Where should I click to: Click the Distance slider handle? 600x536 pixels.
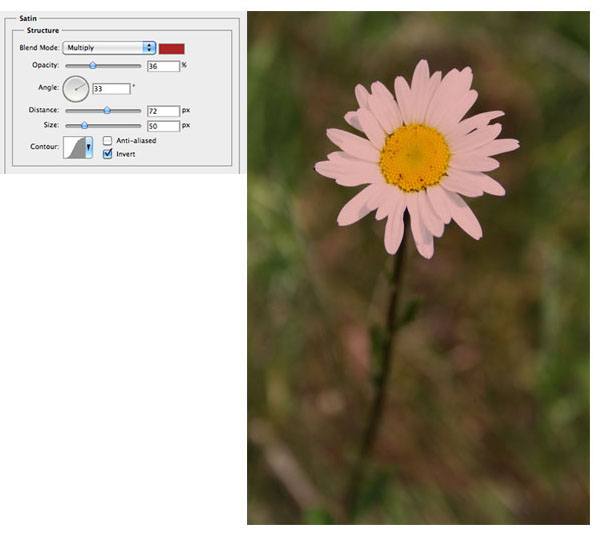click(107, 110)
